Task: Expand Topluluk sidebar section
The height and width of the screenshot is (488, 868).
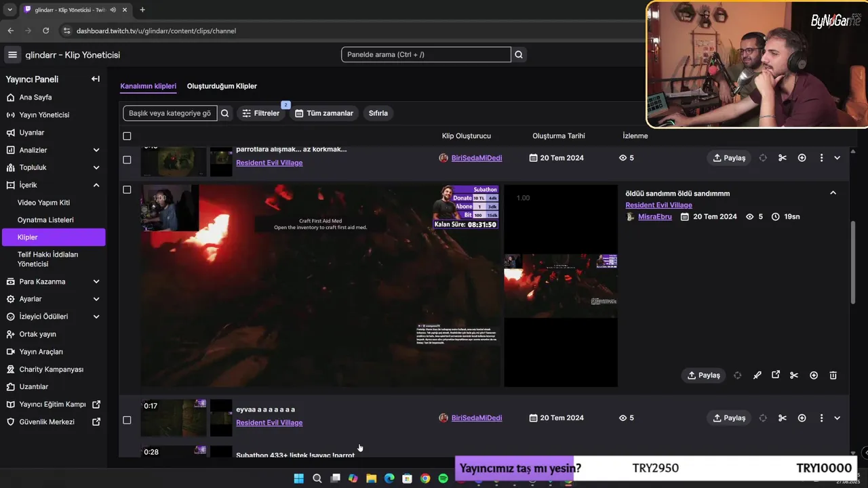Action: (96, 167)
